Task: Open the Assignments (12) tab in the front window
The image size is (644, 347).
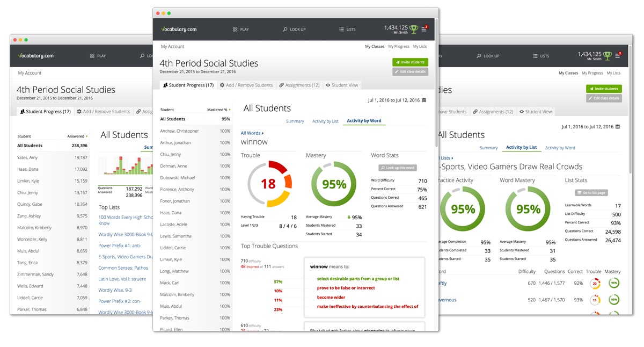Action: click(x=299, y=85)
